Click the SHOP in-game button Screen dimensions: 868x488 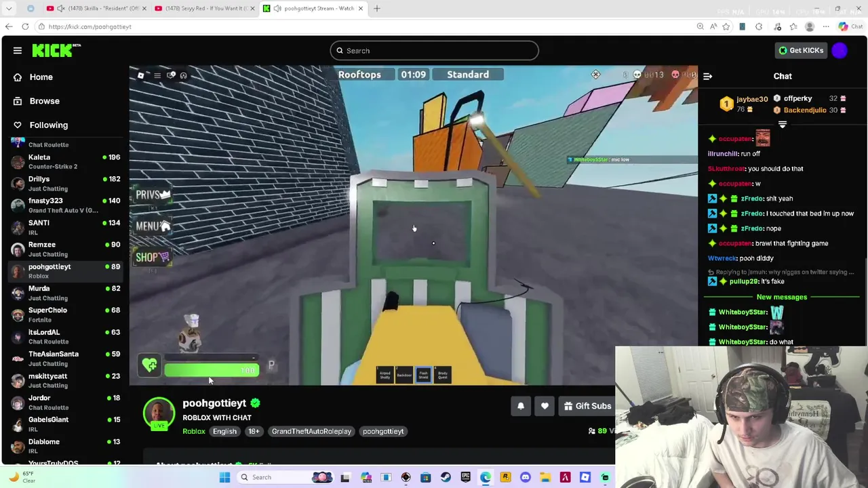(152, 258)
